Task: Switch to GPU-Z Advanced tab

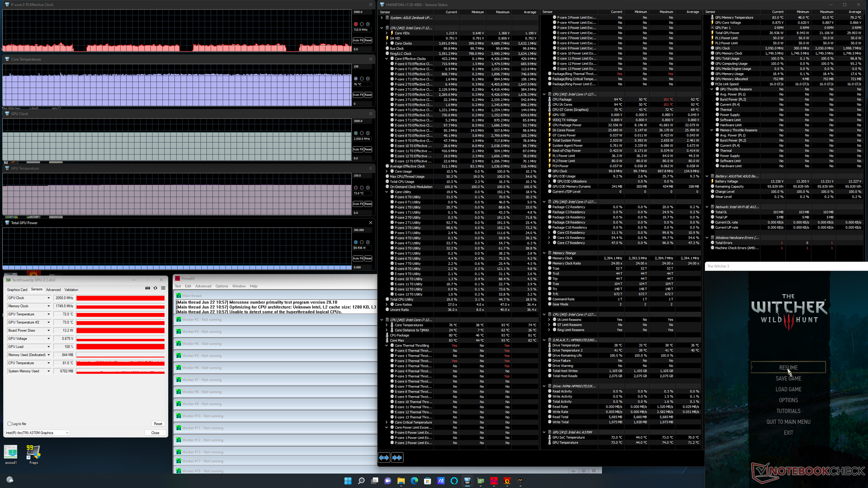Action: click(53, 290)
